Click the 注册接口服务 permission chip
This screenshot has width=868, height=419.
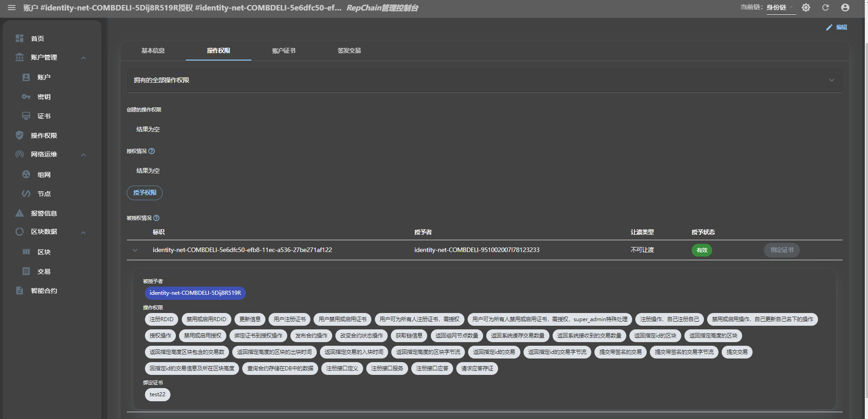coord(387,369)
